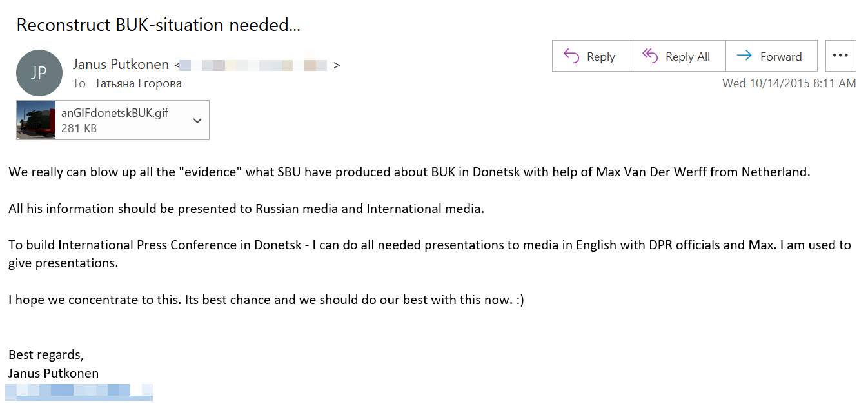Click the 281 KB attachment size text
The height and width of the screenshot is (408, 868).
(x=79, y=128)
